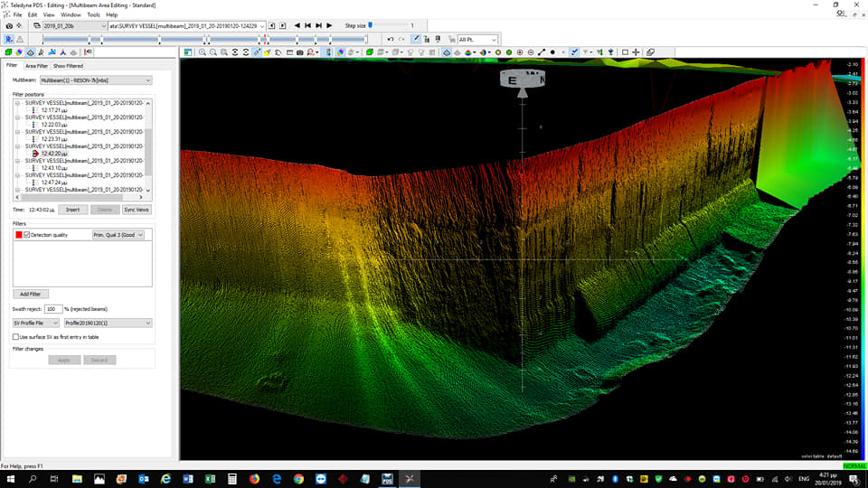Screen dimensions: 868x488
Task: Open Excel from the Windows taskbar
Action: 210,479
